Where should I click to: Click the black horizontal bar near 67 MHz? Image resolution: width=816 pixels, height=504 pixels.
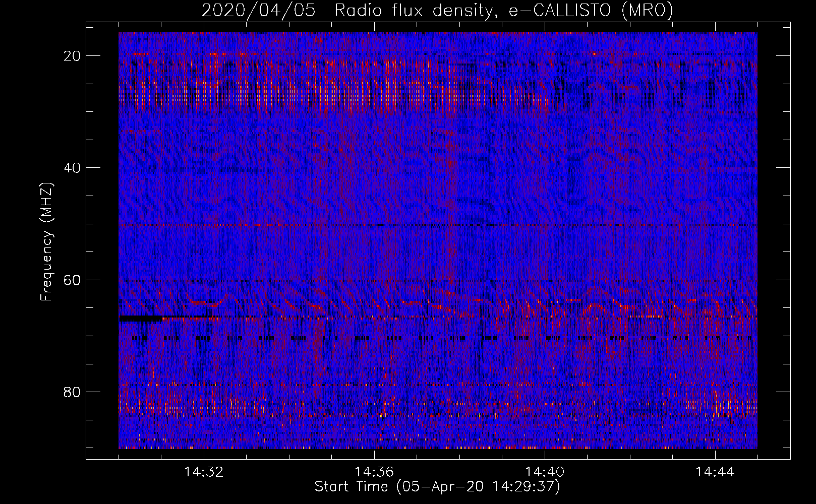pos(141,319)
